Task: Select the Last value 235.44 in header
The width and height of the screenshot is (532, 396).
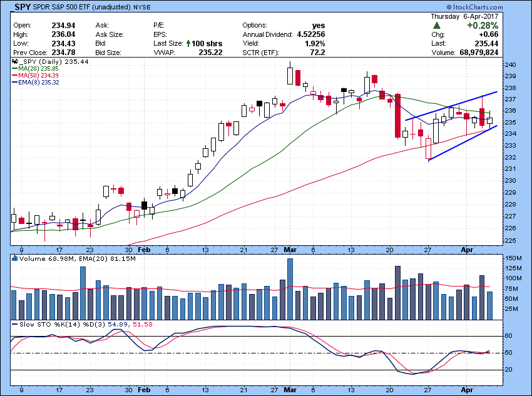Action: click(x=486, y=43)
